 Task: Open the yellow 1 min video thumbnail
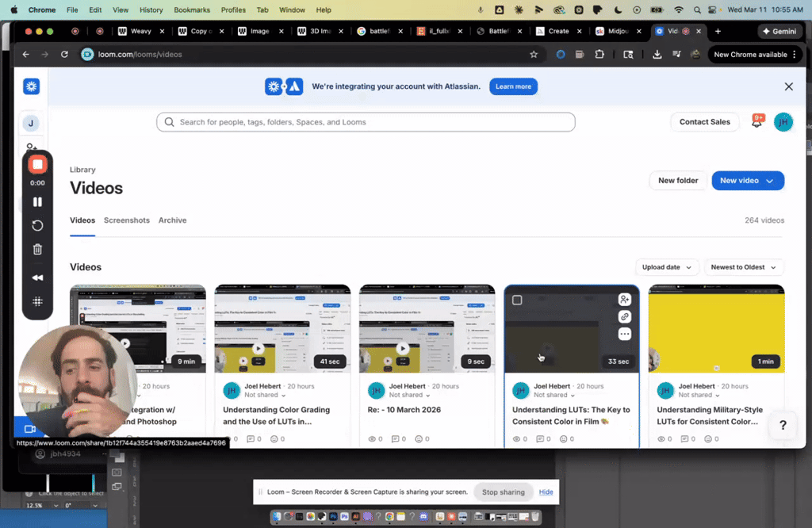pyautogui.click(x=716, y=329)
